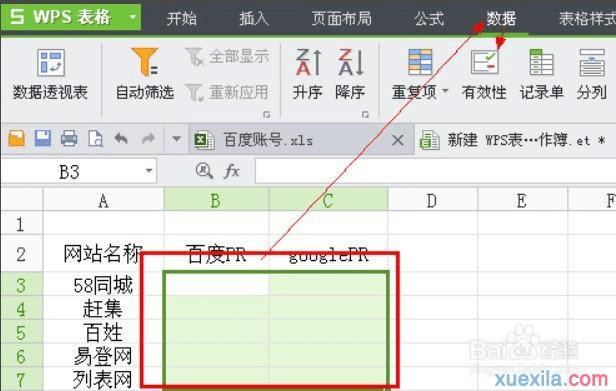Expand the Name Box dropdown arrow
This screenshot has width=616, height=391.
[149, 171]
